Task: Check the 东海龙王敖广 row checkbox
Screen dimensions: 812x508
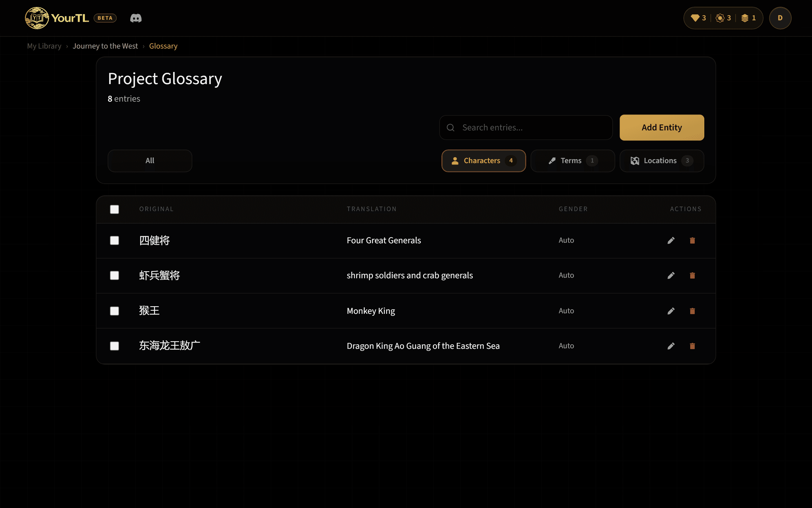Action: (114, 346)
